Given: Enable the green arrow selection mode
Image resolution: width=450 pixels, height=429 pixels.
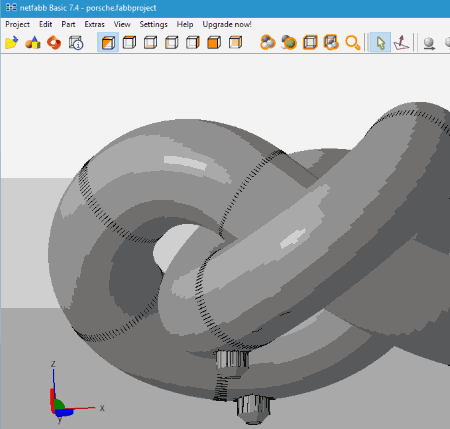Looking at the screenshot, I should [x=380, y=43].
